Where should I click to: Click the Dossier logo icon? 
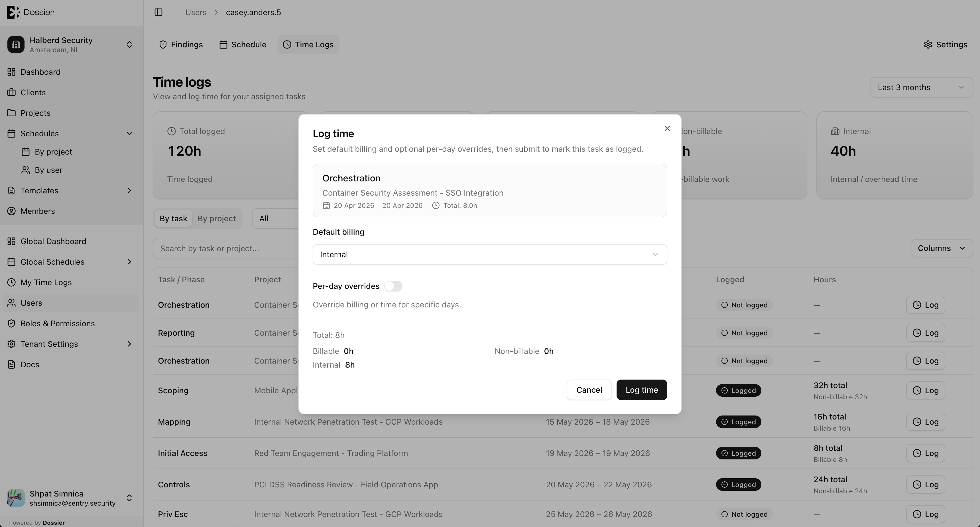click(13, 12)
